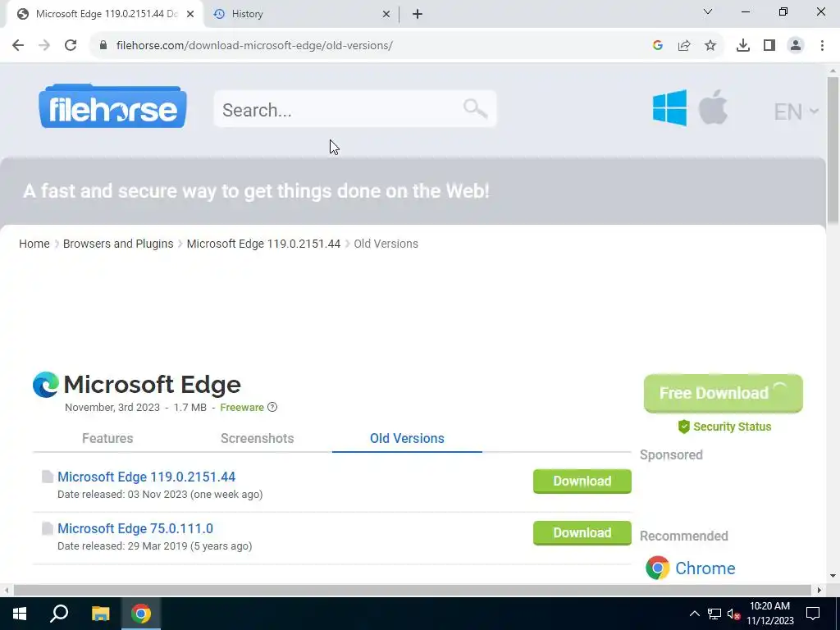Screen dimensions: 840x630
Task: Select the Apple Mac platform icon
Action: pos(713,107)
